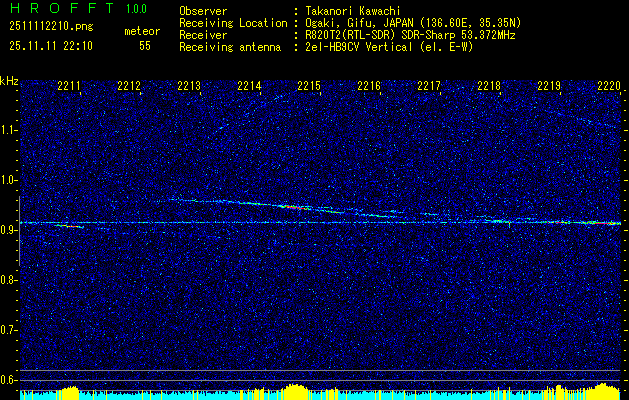Click the 0.8 kHz axis label
The width and height of the screenshot is (629, 400).
tap(9, 280)
